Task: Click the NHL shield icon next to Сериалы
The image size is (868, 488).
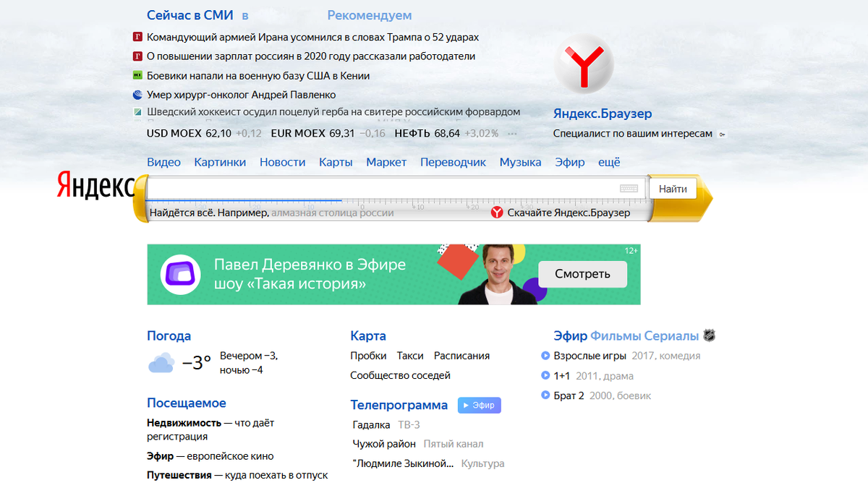Action: point(710,335)
